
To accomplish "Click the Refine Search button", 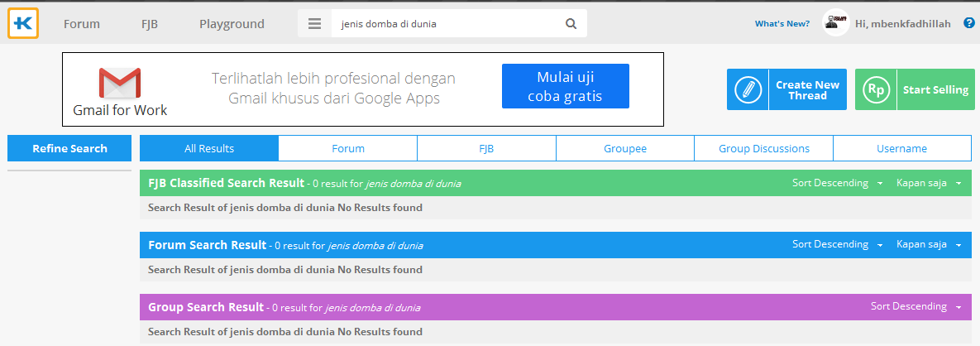I will click(x=69, y=148).
